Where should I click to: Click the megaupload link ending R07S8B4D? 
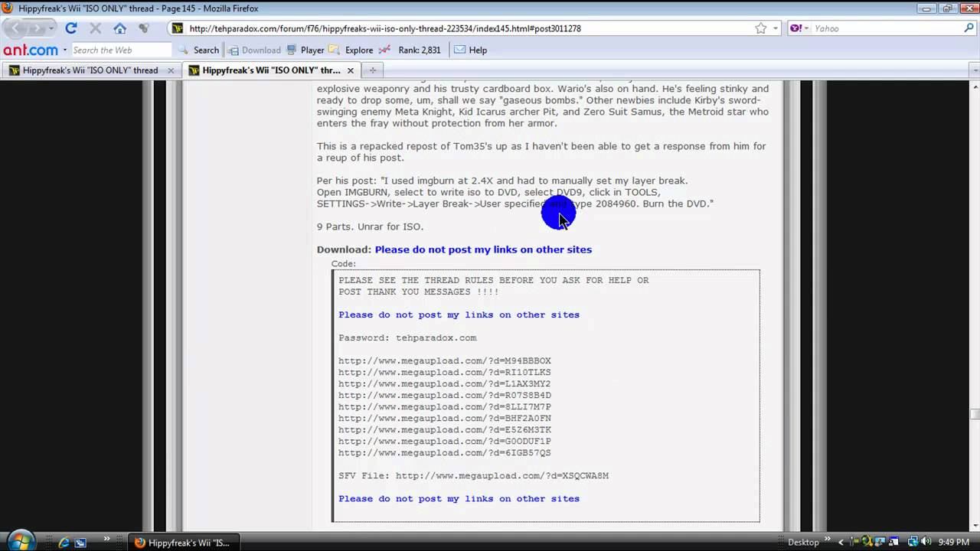click(x=445, y=395)
